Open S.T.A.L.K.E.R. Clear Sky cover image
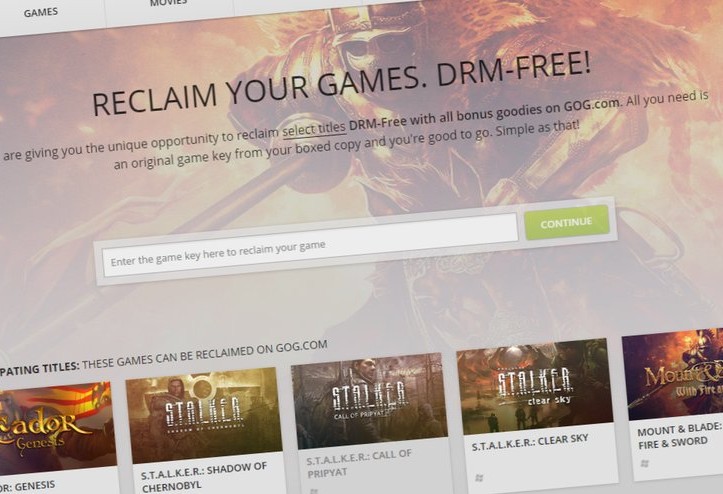The height and width of the screenshot is (494, 723). click(534, 387)
